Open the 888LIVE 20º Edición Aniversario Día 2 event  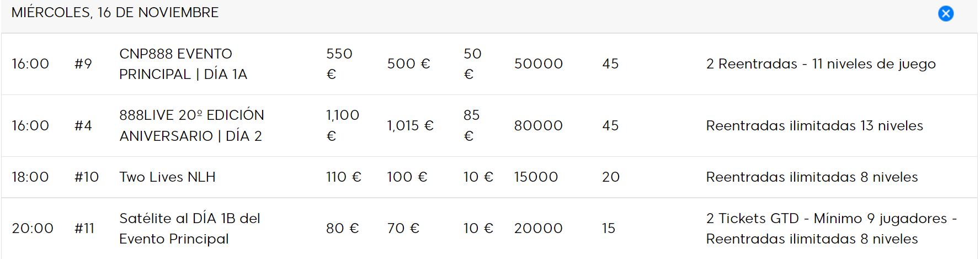point(191,125)
